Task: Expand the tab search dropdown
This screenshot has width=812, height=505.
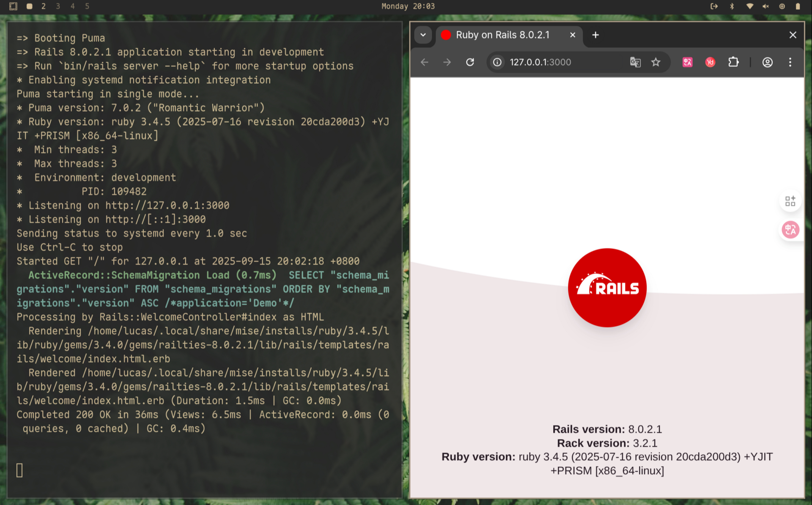Action: point(423,35)
